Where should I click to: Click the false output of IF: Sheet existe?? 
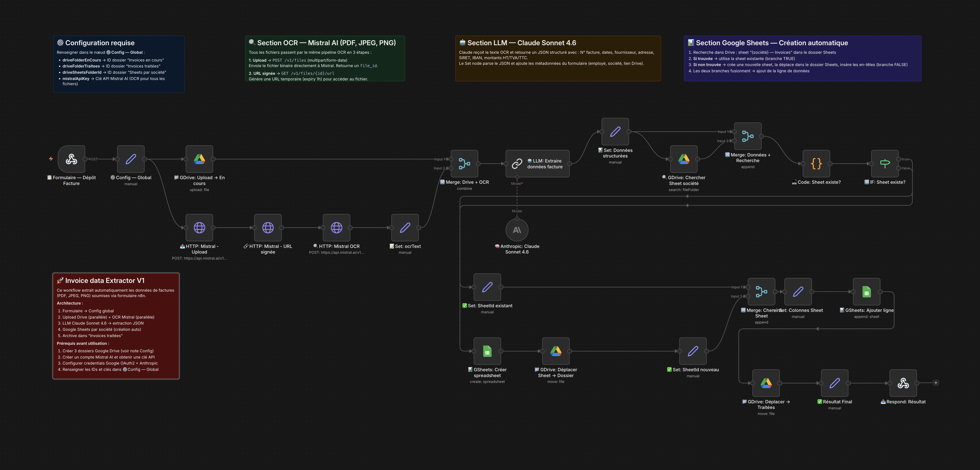click(899, 168)
